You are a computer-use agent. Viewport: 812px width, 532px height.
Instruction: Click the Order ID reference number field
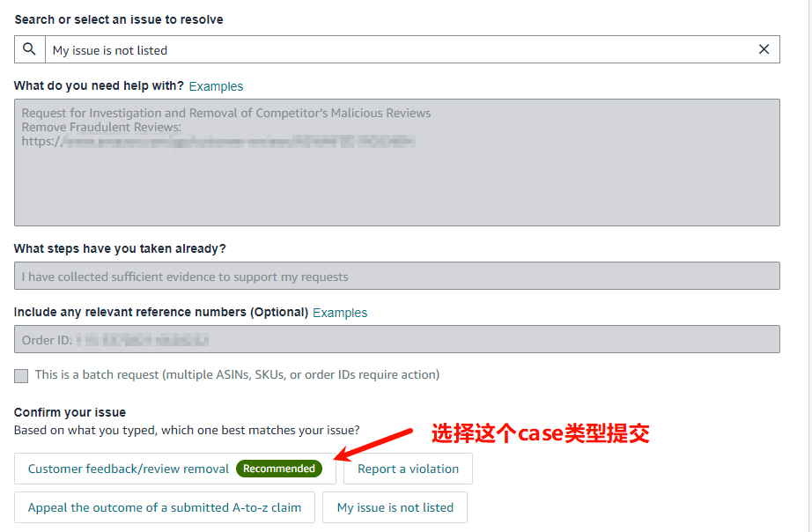coord(396,340)
